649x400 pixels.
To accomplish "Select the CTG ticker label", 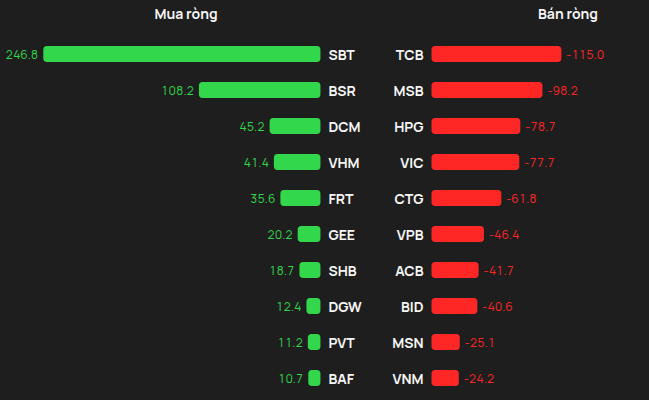I will (x=409, y=199).
